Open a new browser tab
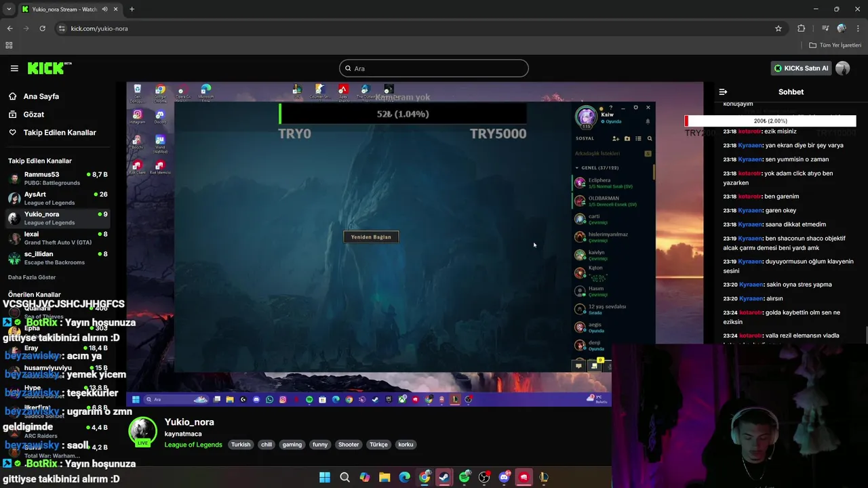This screenshot has width=868, height=488. [132, 9]
